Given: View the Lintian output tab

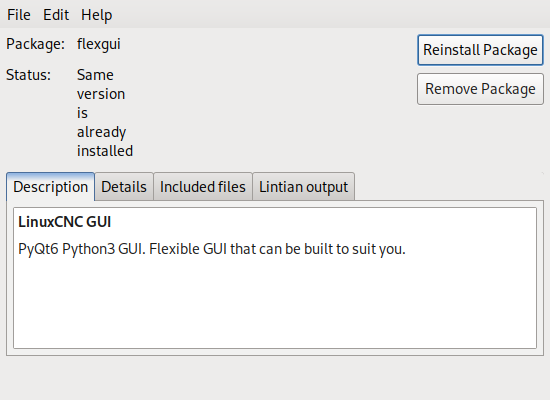Looking at the screenshot, I should 303,187.
